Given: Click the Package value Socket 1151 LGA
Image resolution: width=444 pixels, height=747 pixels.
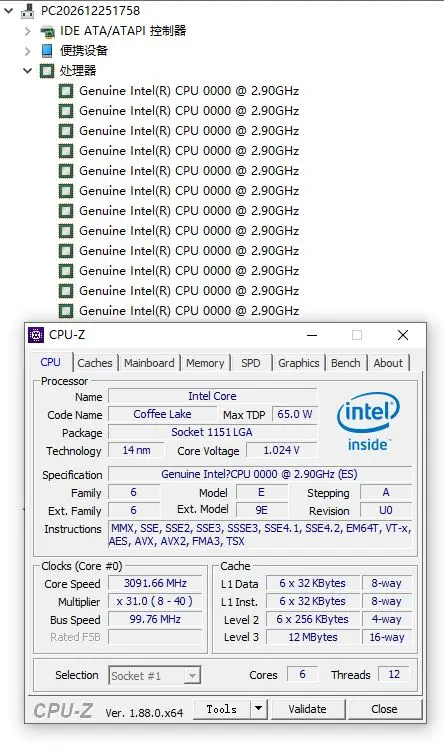Looking at the screenshot, I should coord(212,432).
